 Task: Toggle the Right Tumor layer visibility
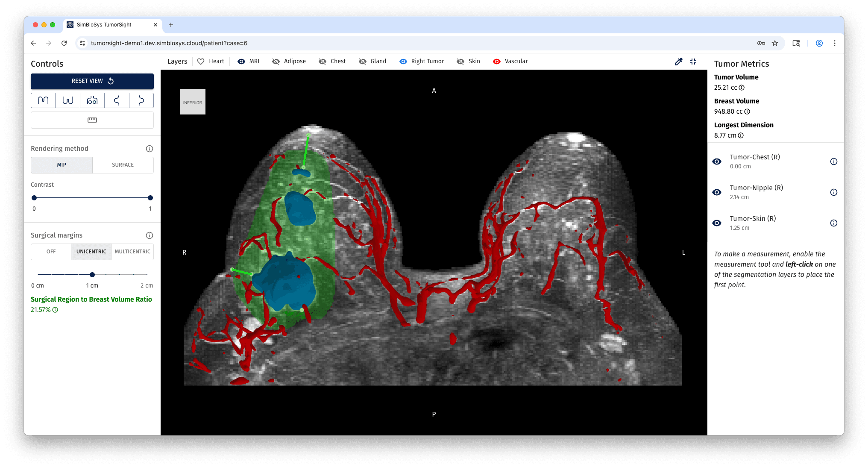[x=403, y=62]
